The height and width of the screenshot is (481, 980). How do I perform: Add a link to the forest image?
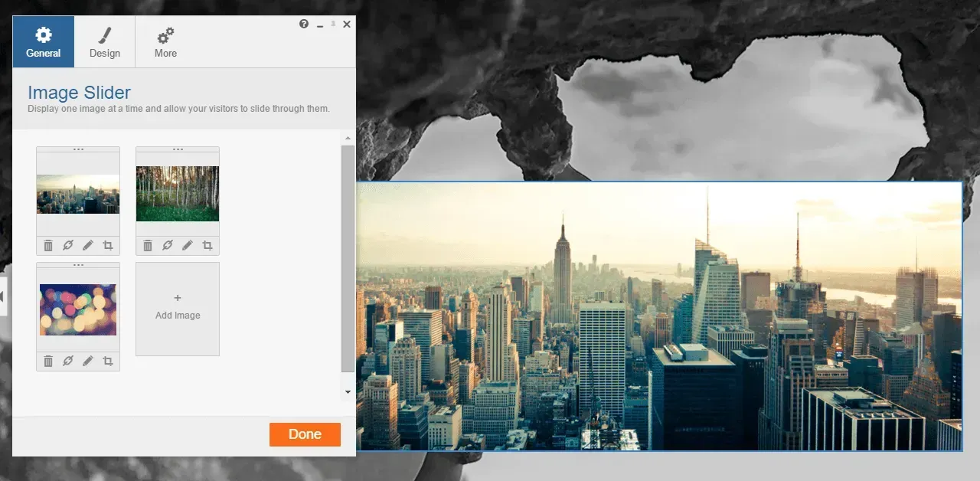[168, 246]
